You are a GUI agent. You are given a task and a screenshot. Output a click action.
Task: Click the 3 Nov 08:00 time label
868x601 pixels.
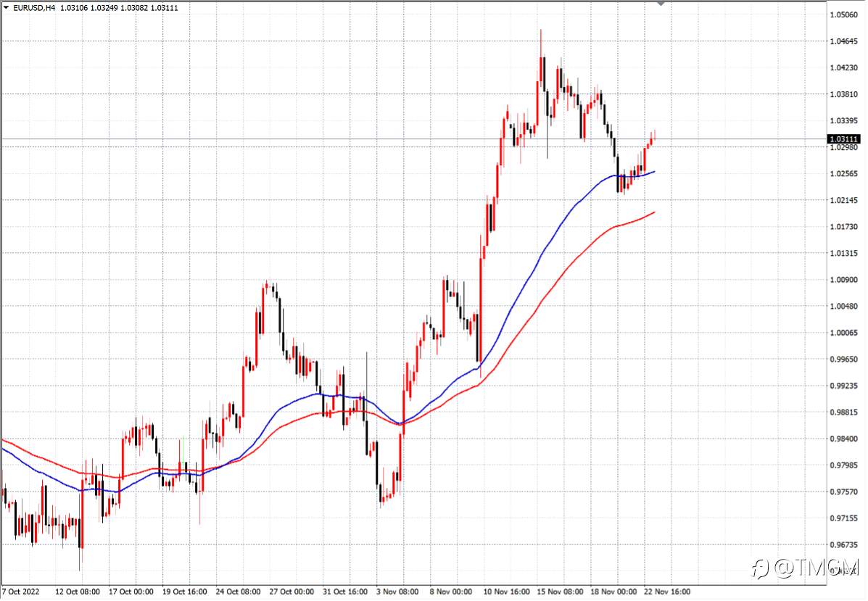pyautogui.click(x=397, y=592)
